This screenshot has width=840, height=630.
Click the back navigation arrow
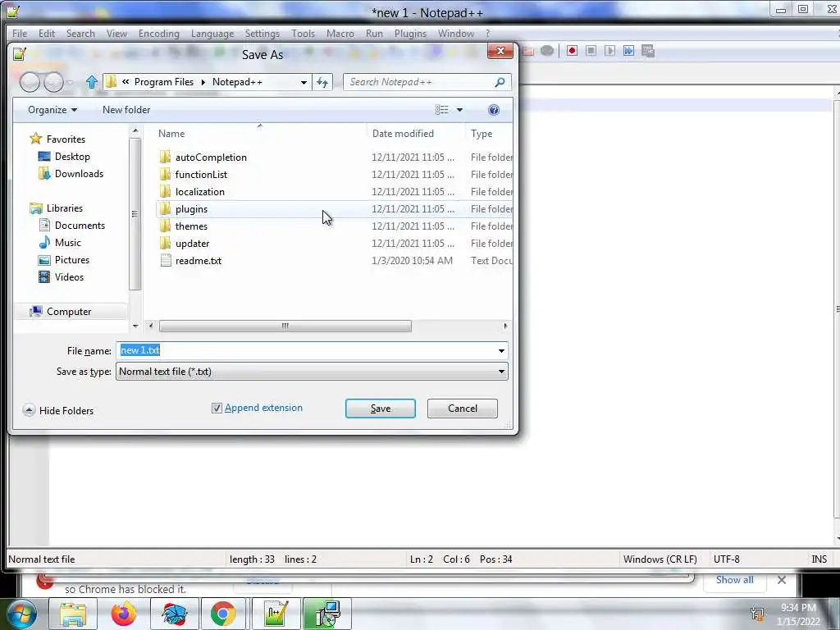[30, 82]
